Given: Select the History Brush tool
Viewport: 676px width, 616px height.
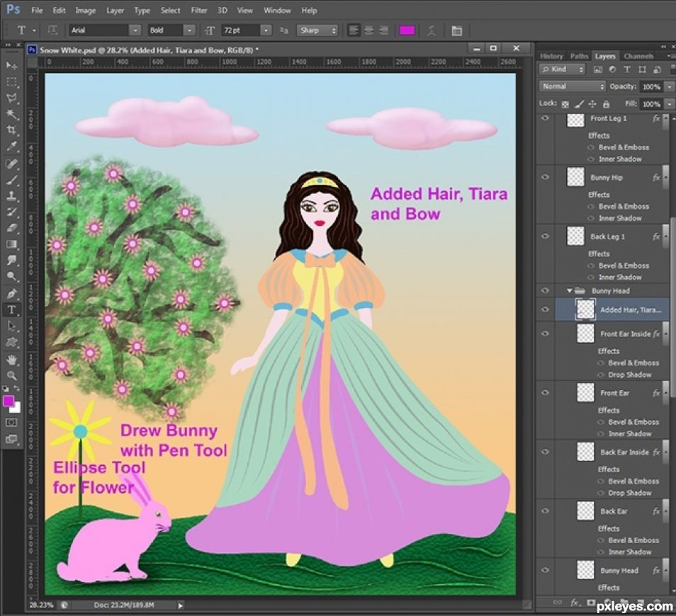Looking at the screenshot, I should [11, 212].
